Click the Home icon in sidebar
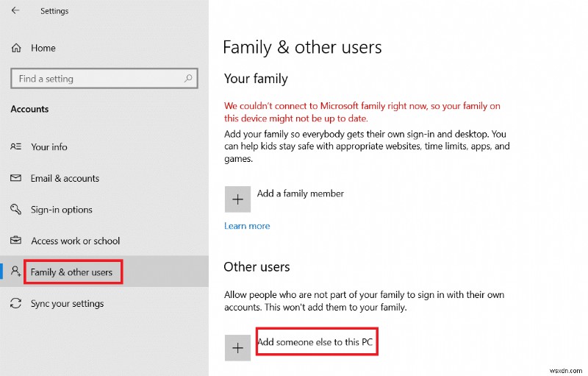This screenshot has height=376, width=588. [x=16, y=48]
